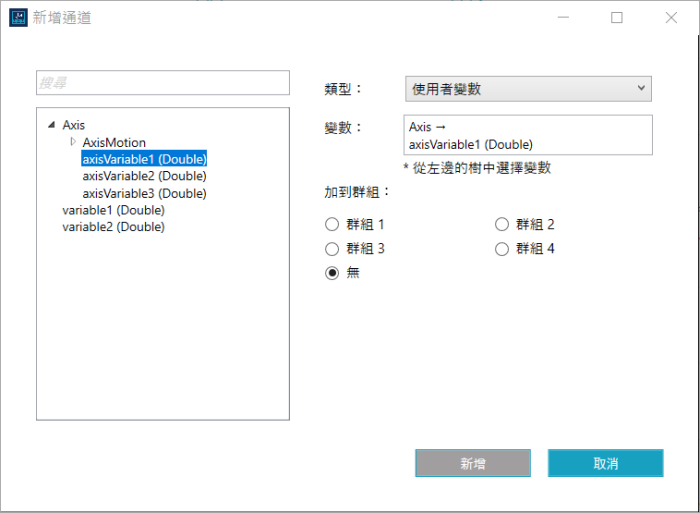The image size is (700, 513).
Task: Click the 搜尋 search field
Action: point(162,83)
